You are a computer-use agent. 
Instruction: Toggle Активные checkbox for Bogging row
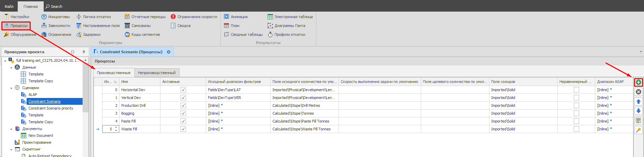(x=183, y=113)
